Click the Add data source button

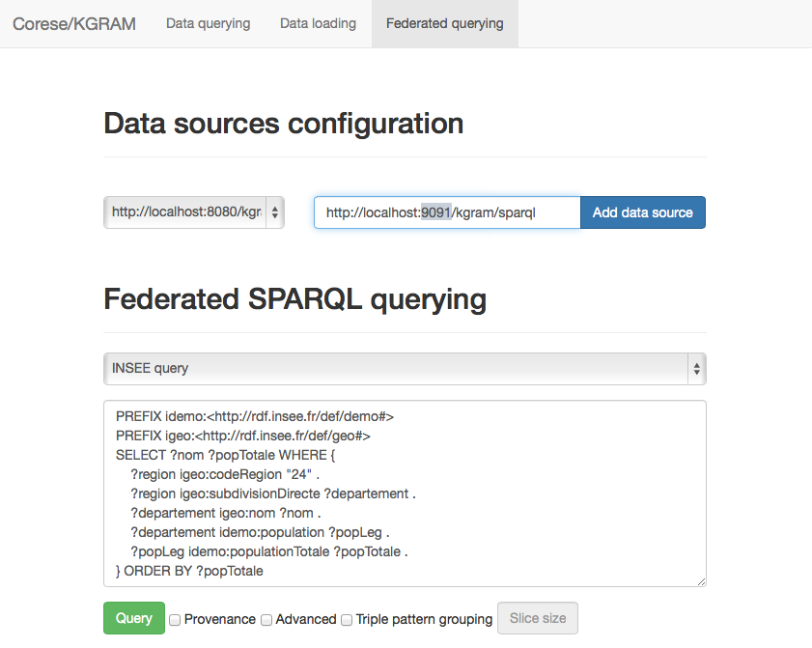point(643,212)
